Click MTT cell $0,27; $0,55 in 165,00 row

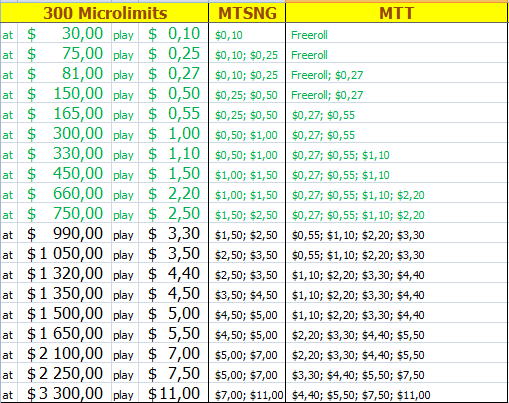[396, 113]
